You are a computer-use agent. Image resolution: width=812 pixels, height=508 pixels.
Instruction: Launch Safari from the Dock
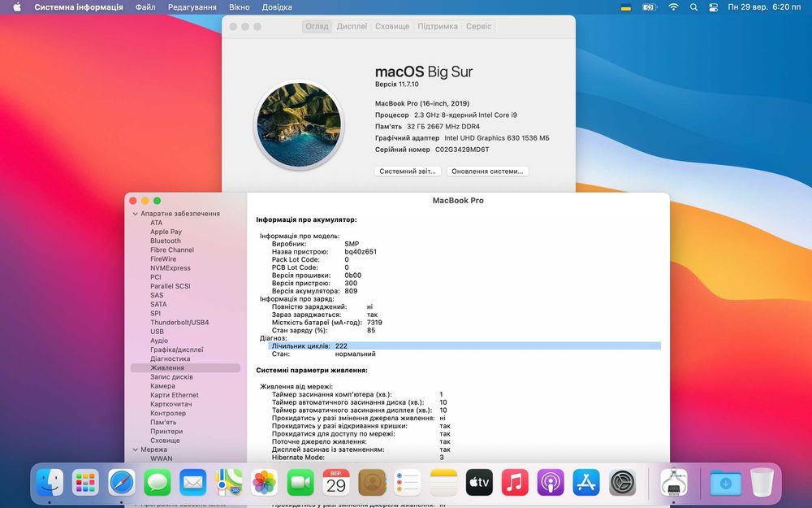coord(122,483)
